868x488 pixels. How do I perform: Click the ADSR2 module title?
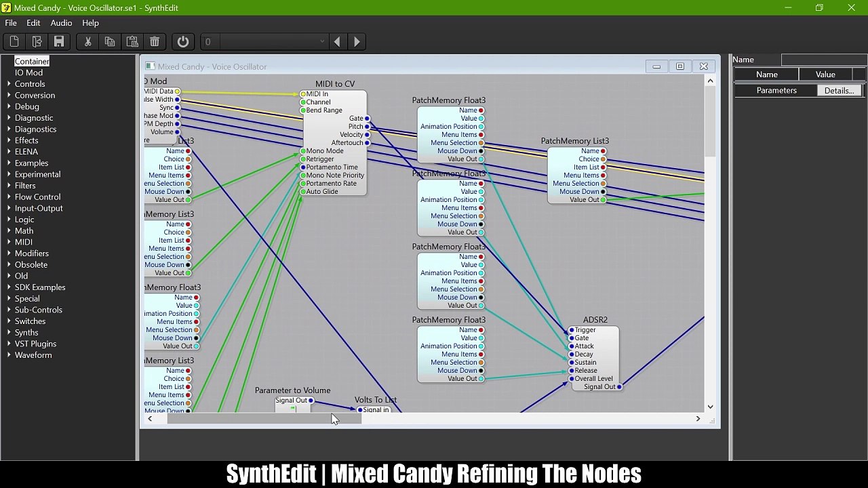click(x=595, y=320)
